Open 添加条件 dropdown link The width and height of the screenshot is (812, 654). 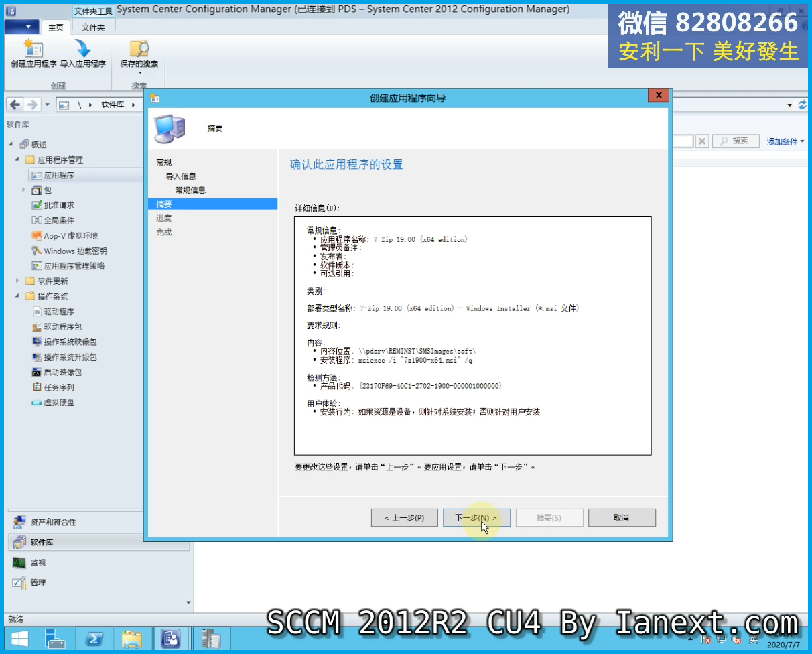coord(785,141)
